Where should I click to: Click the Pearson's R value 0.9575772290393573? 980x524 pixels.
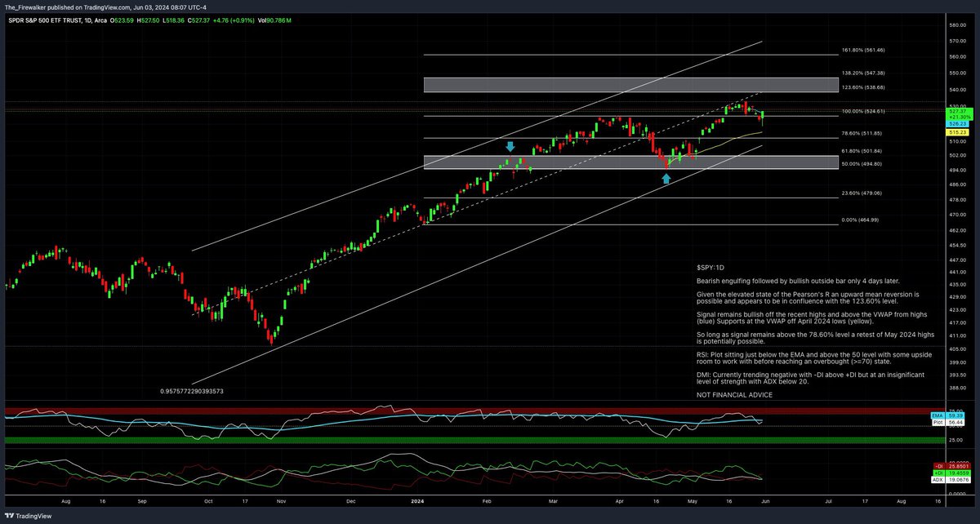pos(191,391)
